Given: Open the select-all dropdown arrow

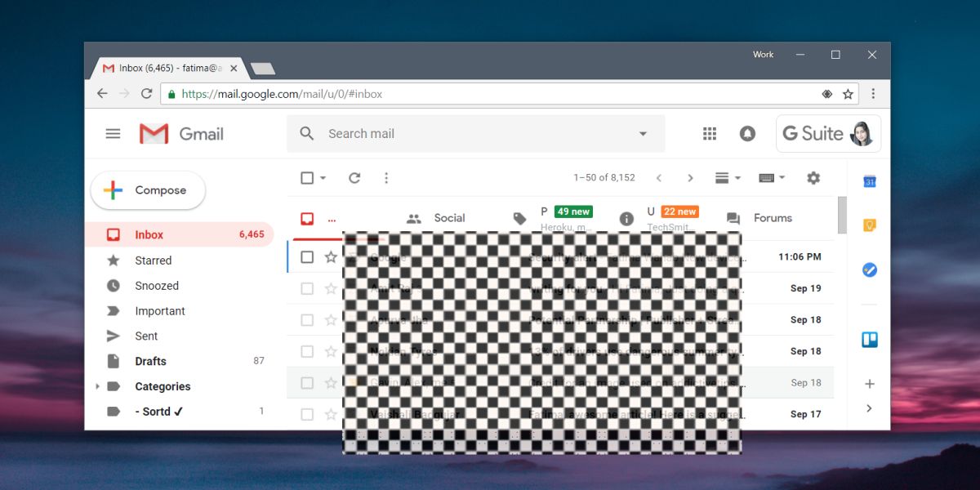Looking at the screenshot, I should [x=323, y=178].
